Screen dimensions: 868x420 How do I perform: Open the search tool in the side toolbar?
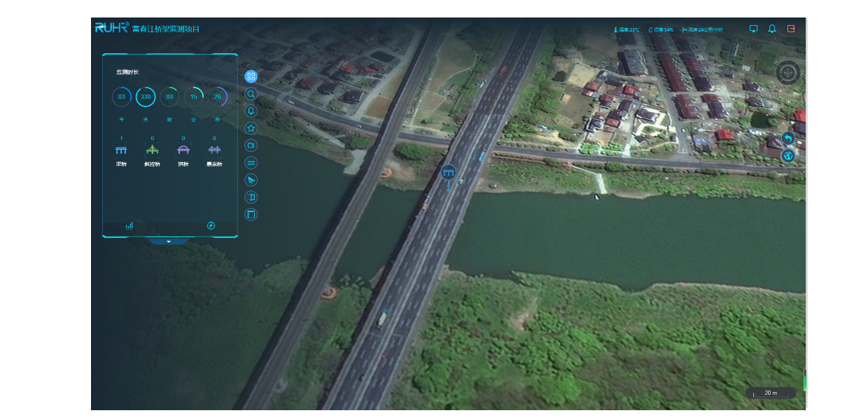(x=251, y=94)
